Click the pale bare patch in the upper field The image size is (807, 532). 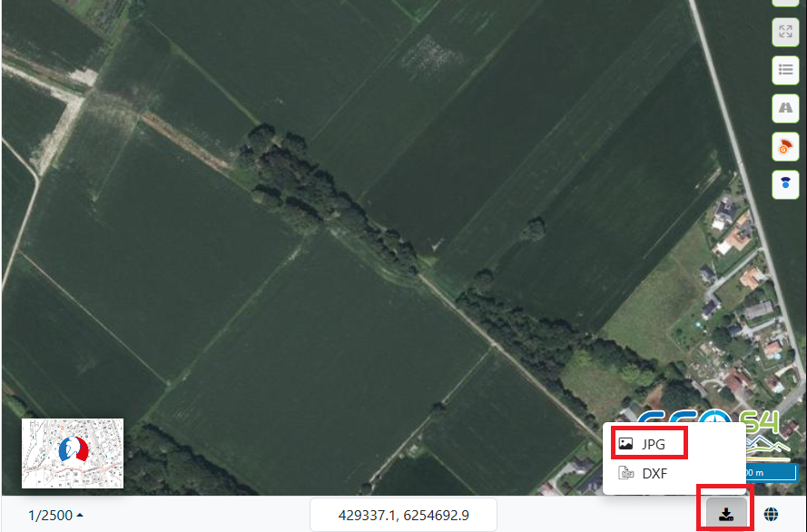point(430,52)
